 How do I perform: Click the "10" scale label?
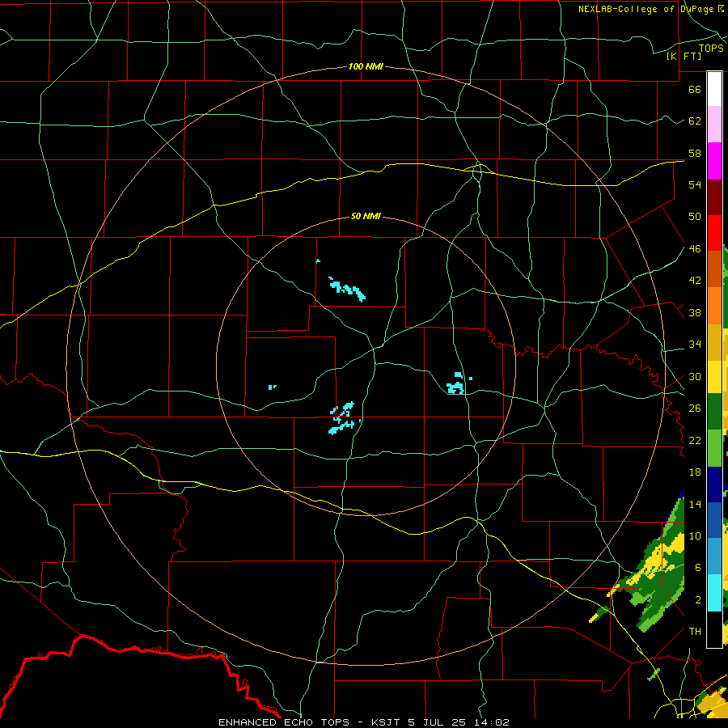pos(695,536)
